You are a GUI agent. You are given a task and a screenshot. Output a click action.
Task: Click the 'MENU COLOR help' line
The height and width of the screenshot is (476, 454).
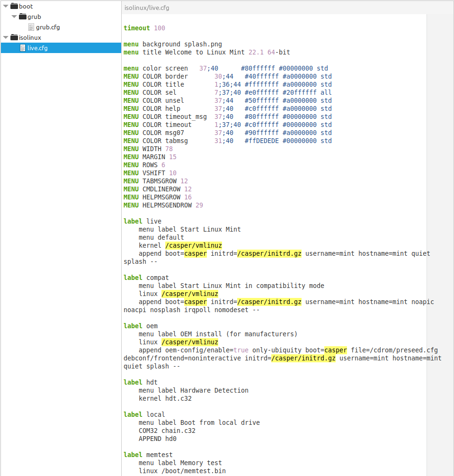coord(228,108)
